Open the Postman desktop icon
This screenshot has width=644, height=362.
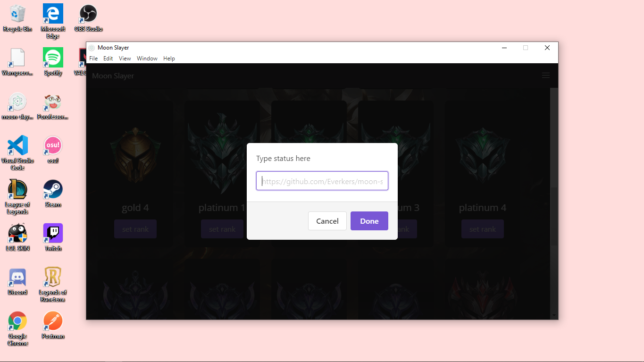(x=53, y=325)
